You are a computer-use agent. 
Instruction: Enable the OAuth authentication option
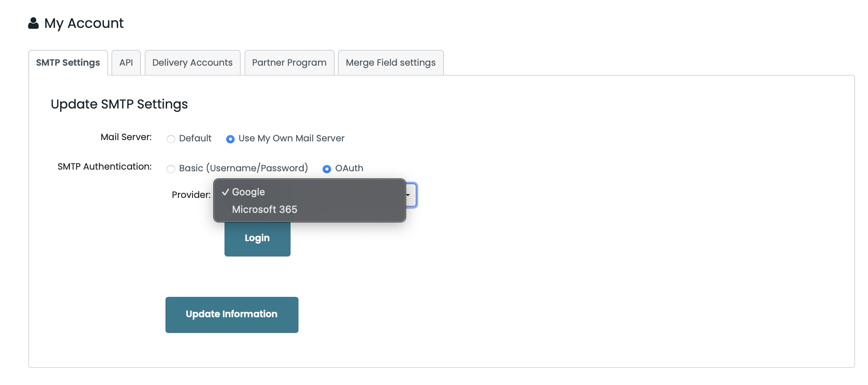[327, 169]
